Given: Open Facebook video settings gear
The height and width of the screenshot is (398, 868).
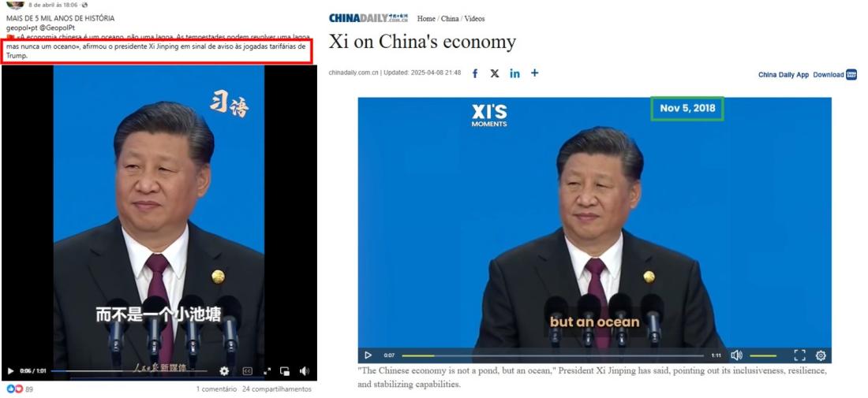Looking at the screenshot, I should coord(224,371).
